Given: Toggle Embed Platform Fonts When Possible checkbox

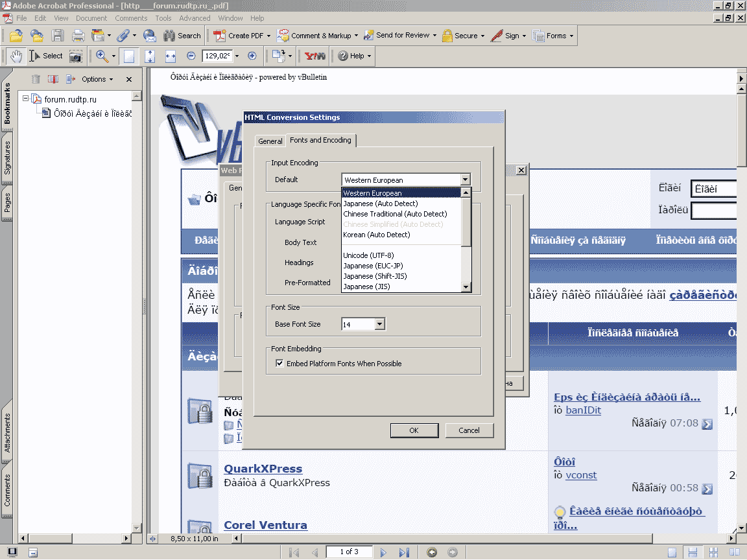Looking at the screenshot, I should click(x=279, y=364).
